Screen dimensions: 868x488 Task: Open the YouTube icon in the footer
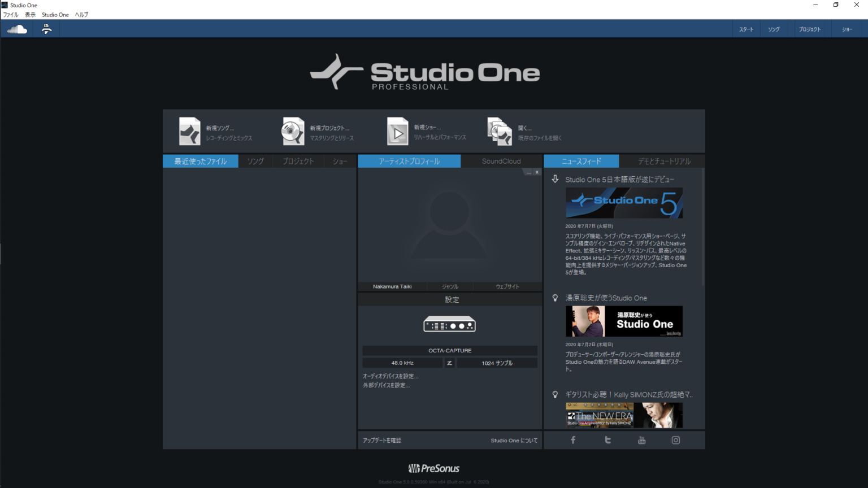641,440
